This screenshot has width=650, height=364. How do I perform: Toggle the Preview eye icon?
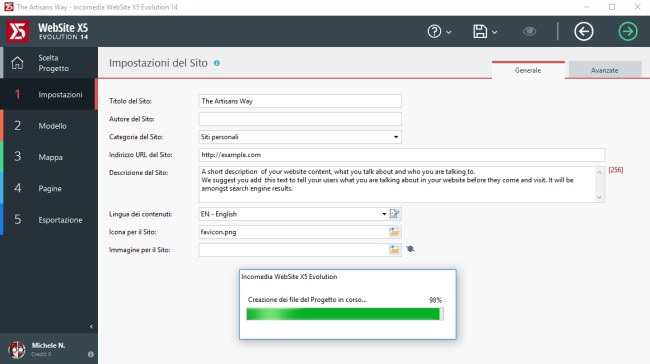(529, 32)
